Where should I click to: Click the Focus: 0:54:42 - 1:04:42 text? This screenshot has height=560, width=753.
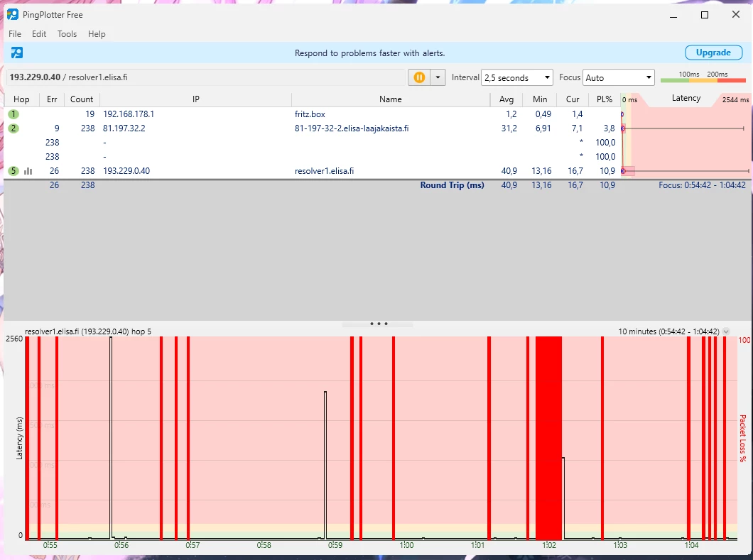coord(702,185)
